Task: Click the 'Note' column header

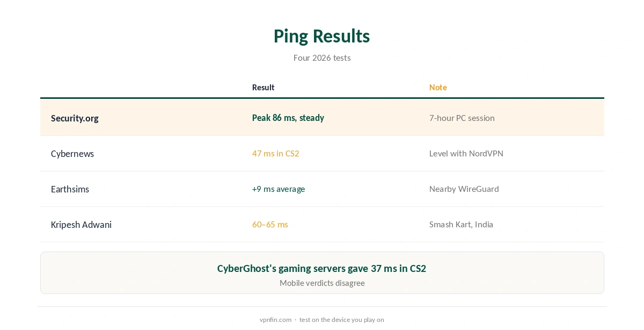Action: tap(438, 87)
